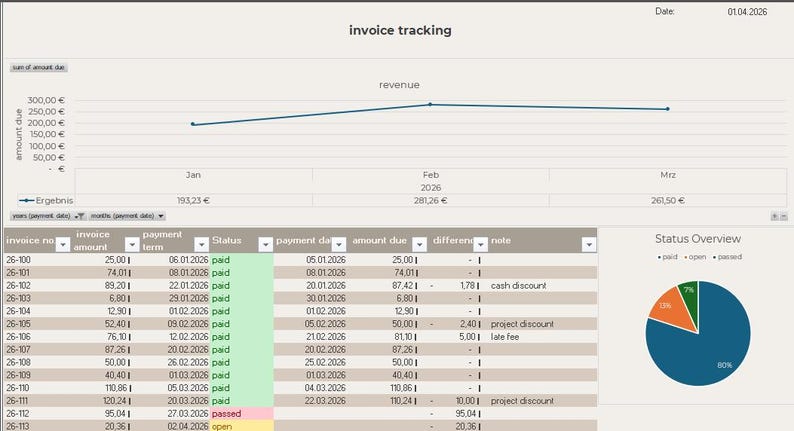Open the note column filter

(x=588, y=245)
